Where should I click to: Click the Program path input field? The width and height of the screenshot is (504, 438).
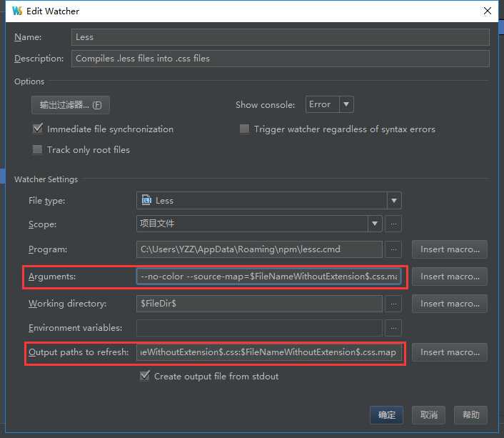pos(259,249)
